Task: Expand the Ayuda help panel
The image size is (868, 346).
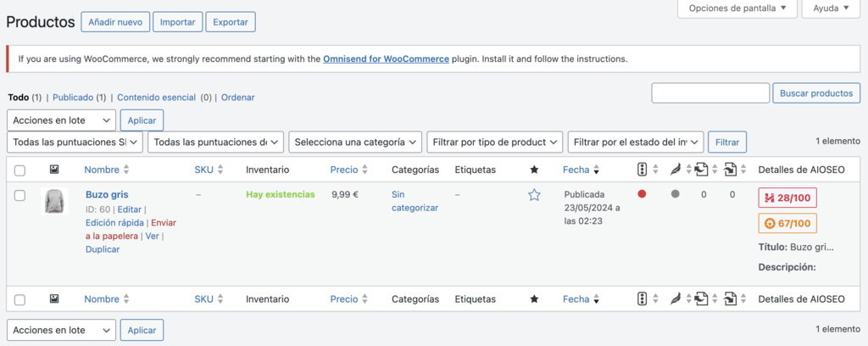Action: [x=831, y=8]
